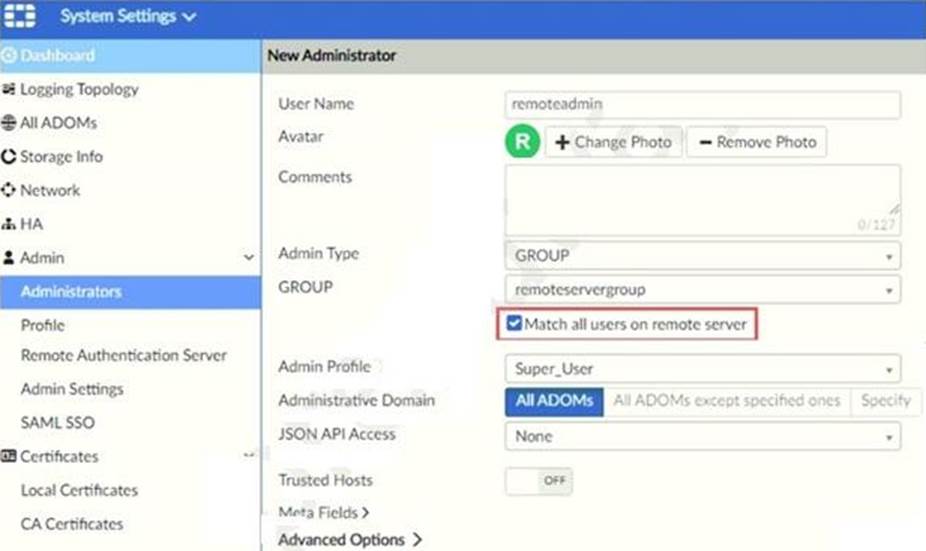The image size is (926, 551).
Task: Click the Change Photo button
Action: point(613,142)
